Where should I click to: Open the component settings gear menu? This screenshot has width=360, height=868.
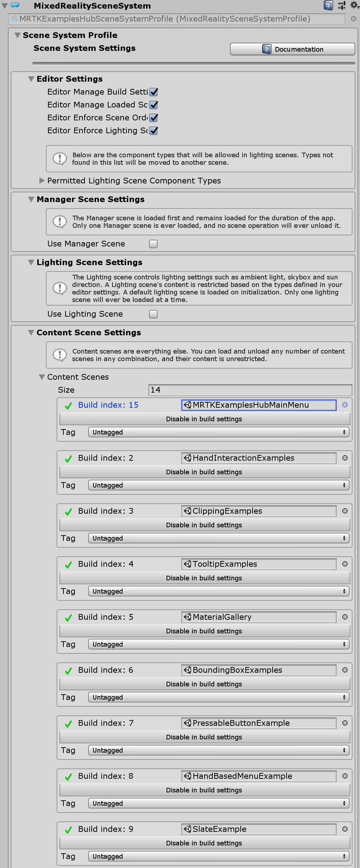tap(354, 5)
